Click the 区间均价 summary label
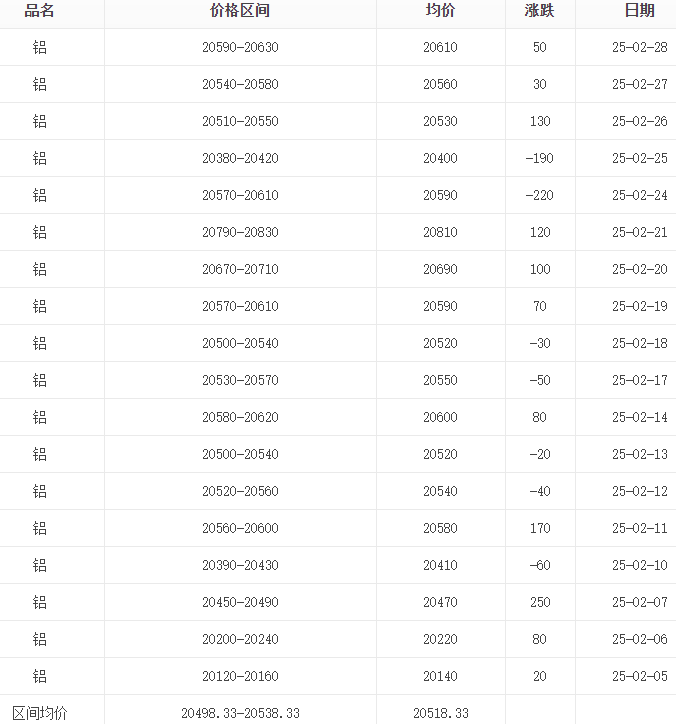The width and height of the screenshot is (676, 724). [40, 713]
